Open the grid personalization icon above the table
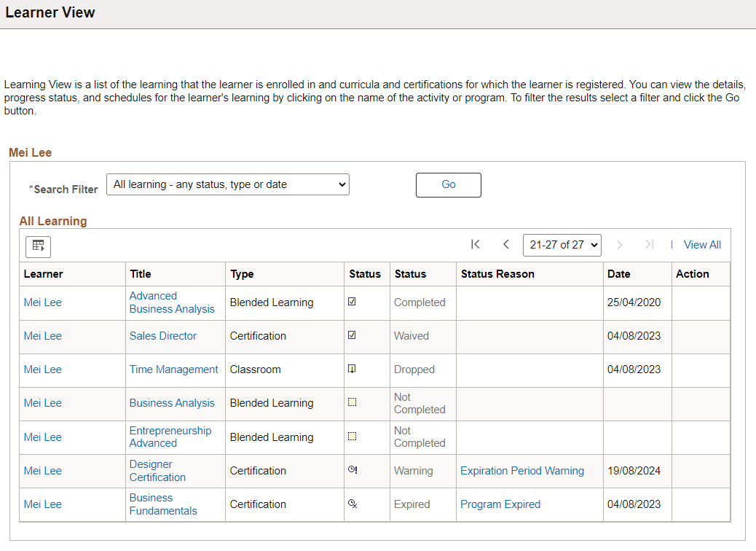 tap(38, 246)
